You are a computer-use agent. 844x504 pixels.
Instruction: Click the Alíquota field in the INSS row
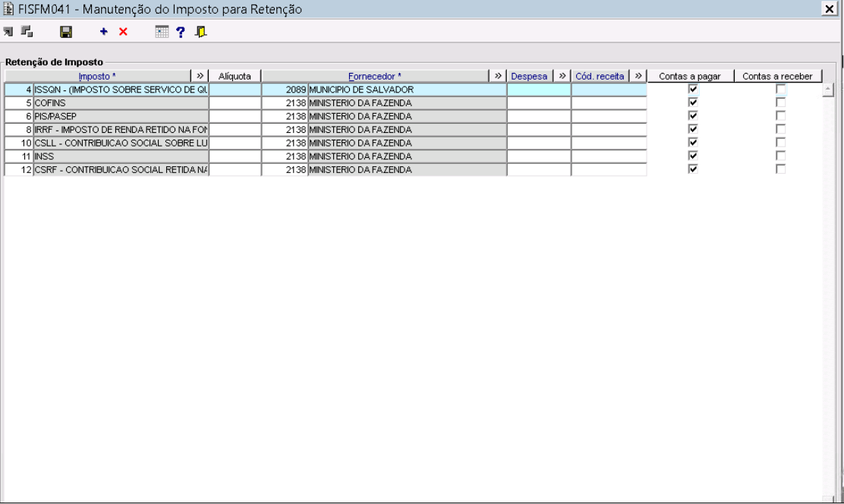point(235,156)
